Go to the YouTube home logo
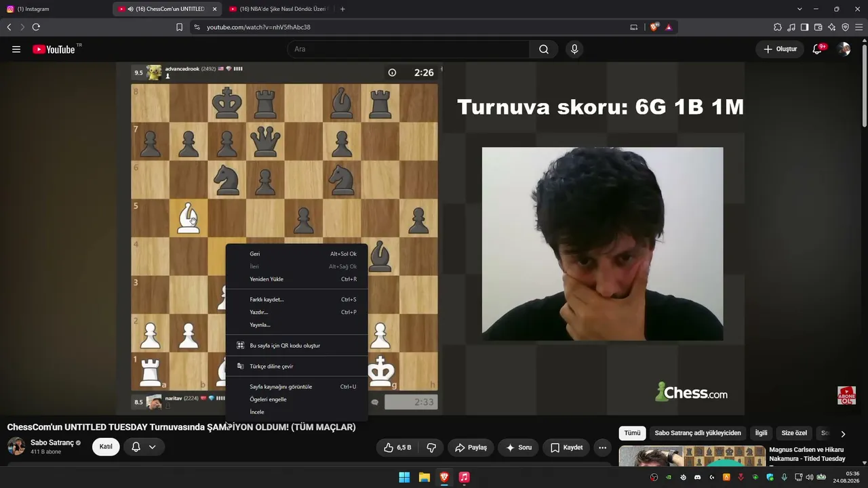The width and height of the screenshot is (868, 488). 54,49
